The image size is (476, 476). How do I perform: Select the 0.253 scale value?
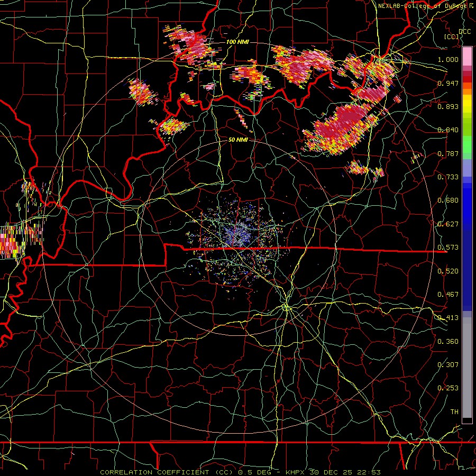coord(448,388)
